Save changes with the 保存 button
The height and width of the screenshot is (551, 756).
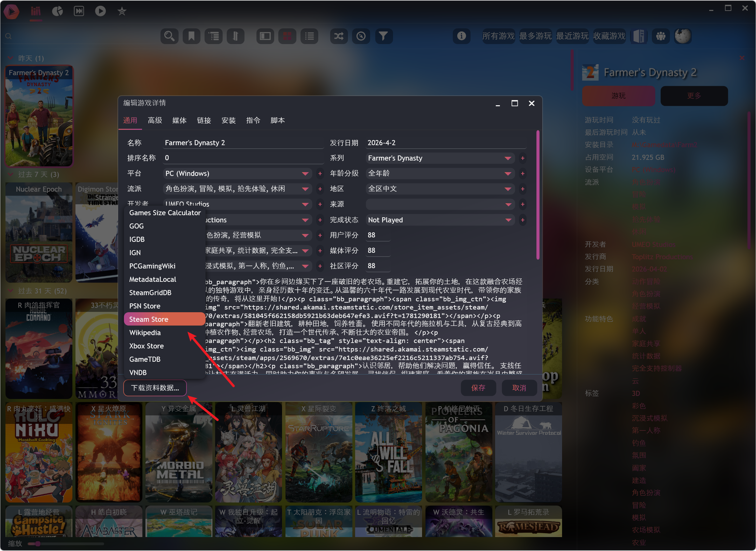pyautogui.click(x=478, y=388)
